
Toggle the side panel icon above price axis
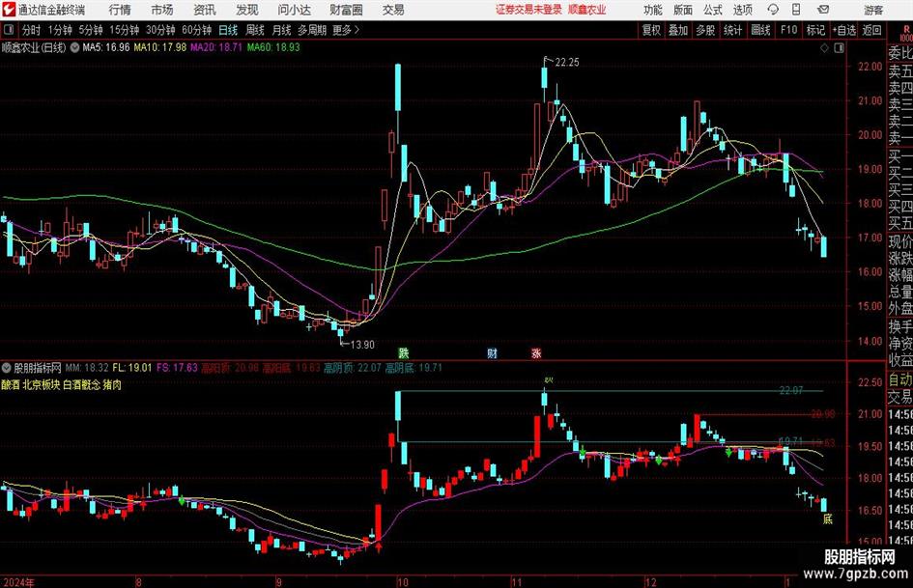tap(839, 48)
